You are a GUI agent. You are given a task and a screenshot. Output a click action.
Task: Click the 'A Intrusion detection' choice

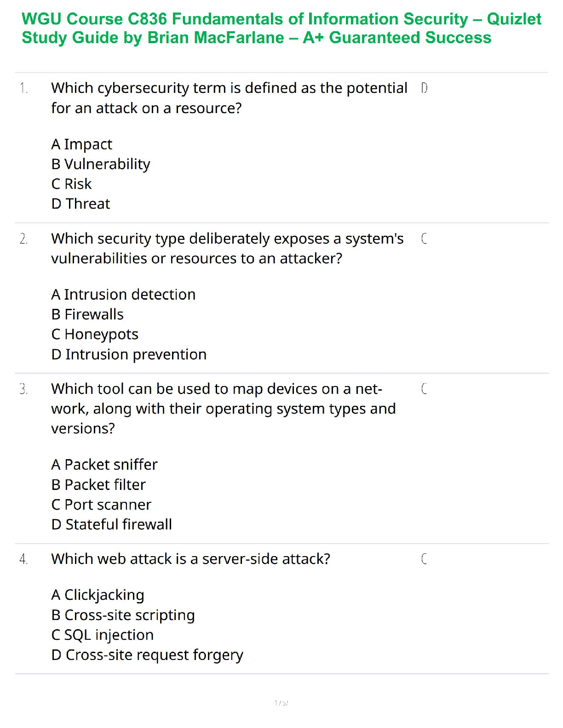(123, 295)
